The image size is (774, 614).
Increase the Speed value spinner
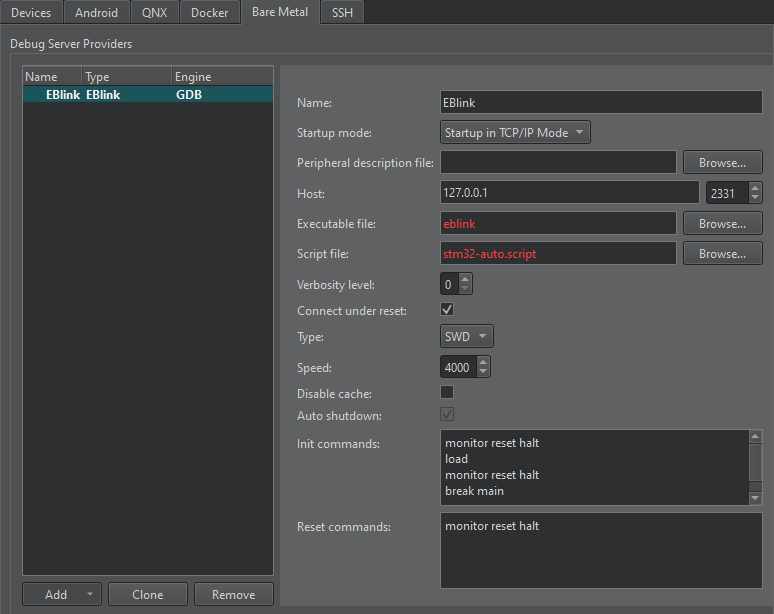point(483,362)
